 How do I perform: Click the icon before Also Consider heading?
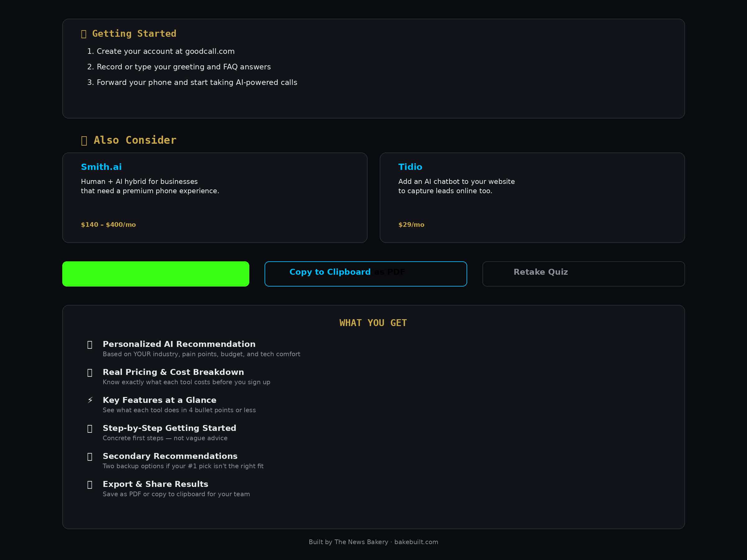pyautogui.click(x=84, y=140)
